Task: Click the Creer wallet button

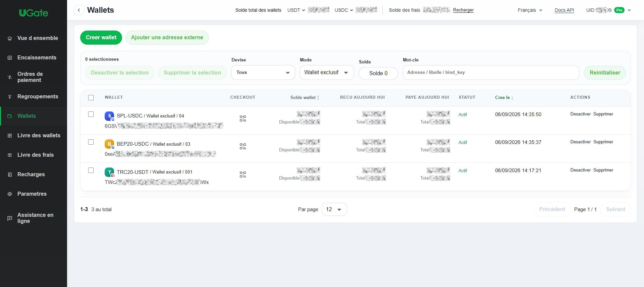Action: click(x=101, y=38)
